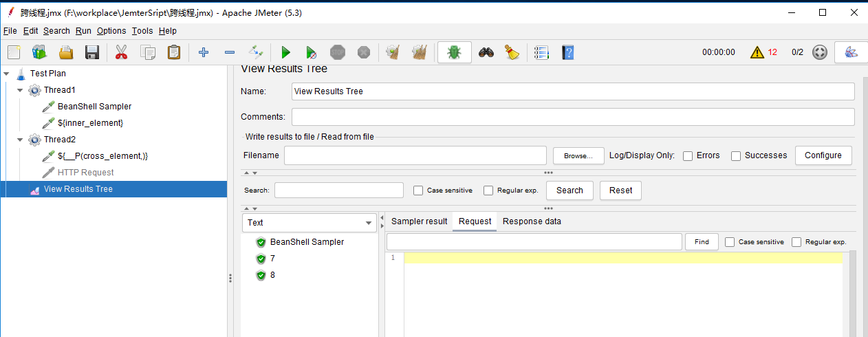
Task: Open the File menu
Action: (10, 31)
